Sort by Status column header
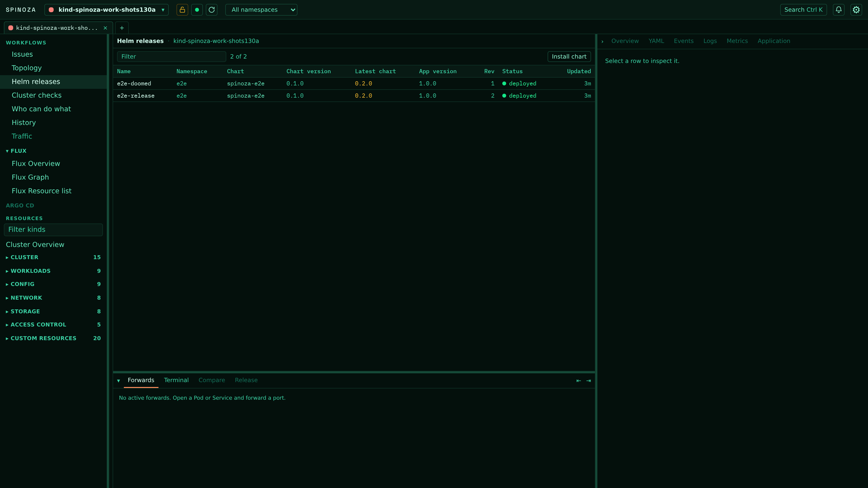 tap(512, 71)
